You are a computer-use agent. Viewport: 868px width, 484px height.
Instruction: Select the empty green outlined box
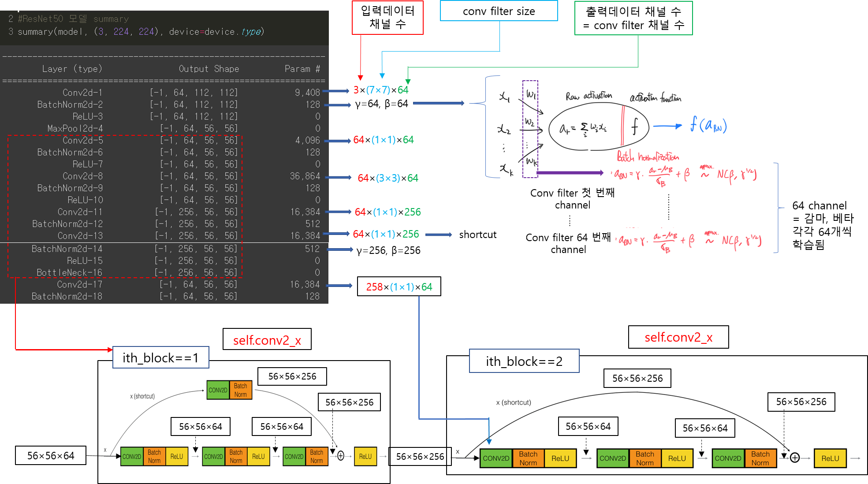point(633,18)
